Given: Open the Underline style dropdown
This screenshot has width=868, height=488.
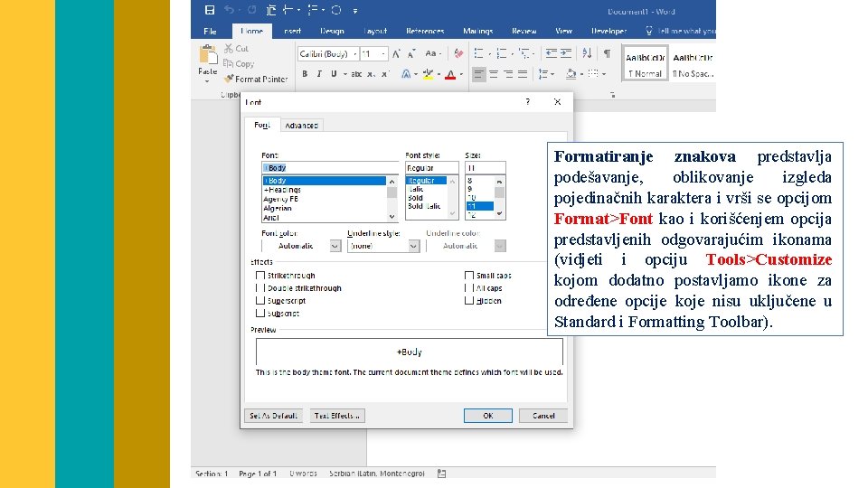Looking at the screenshot, I should pos(413,246).
